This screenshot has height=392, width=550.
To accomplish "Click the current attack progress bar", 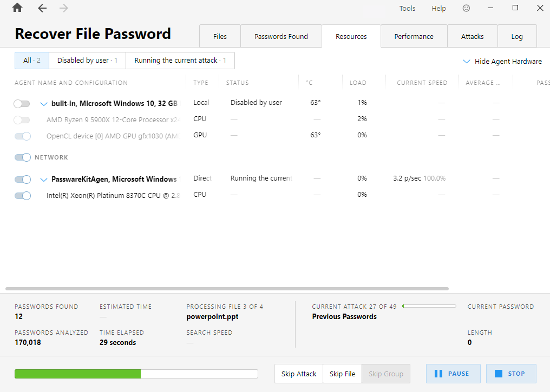I will [429, 306].
